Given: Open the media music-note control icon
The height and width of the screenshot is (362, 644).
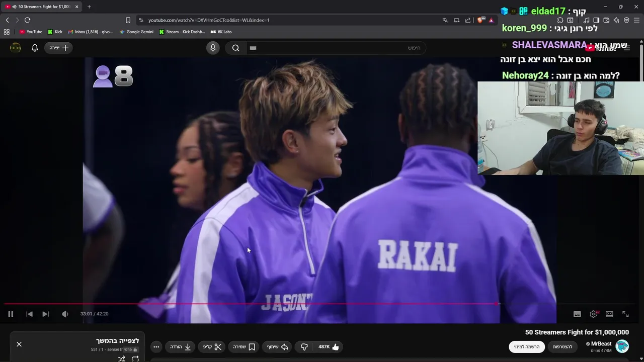Looking at the screenshot, I should point(586,20).
